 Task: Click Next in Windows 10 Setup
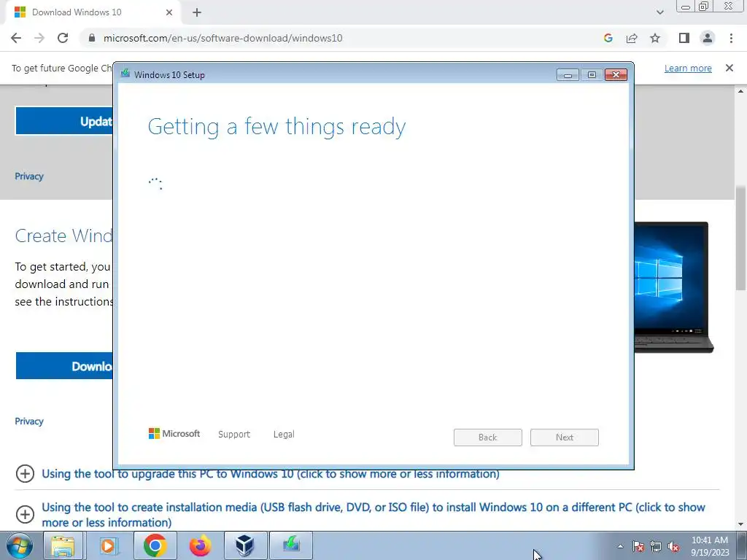coord(565,437)
